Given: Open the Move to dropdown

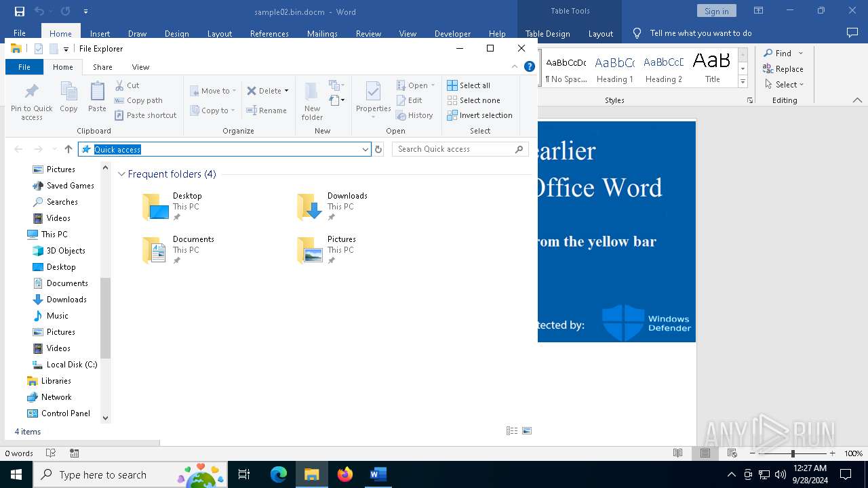Looking at the screenshot, I should [x=213, y=91].
